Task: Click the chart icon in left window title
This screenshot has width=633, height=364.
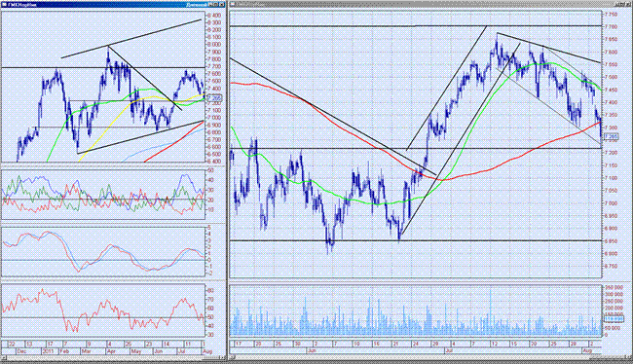Action: [x=4, y=5]
